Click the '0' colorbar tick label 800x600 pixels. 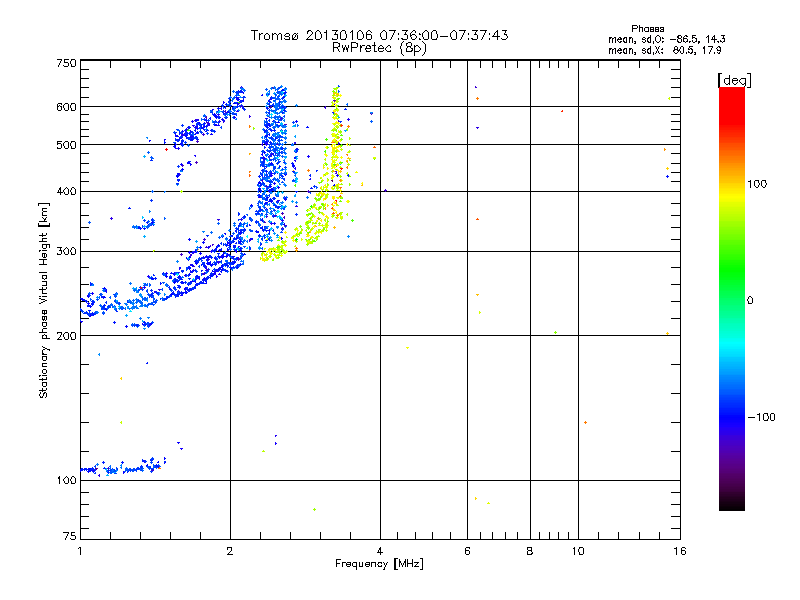pos(750,301)
